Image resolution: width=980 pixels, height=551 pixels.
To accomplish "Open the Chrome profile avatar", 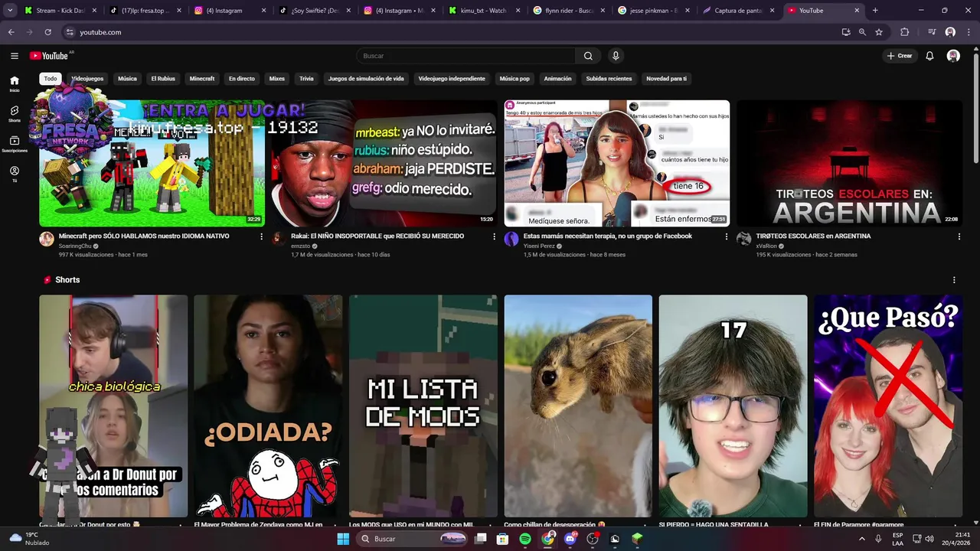I will point(950,32).
